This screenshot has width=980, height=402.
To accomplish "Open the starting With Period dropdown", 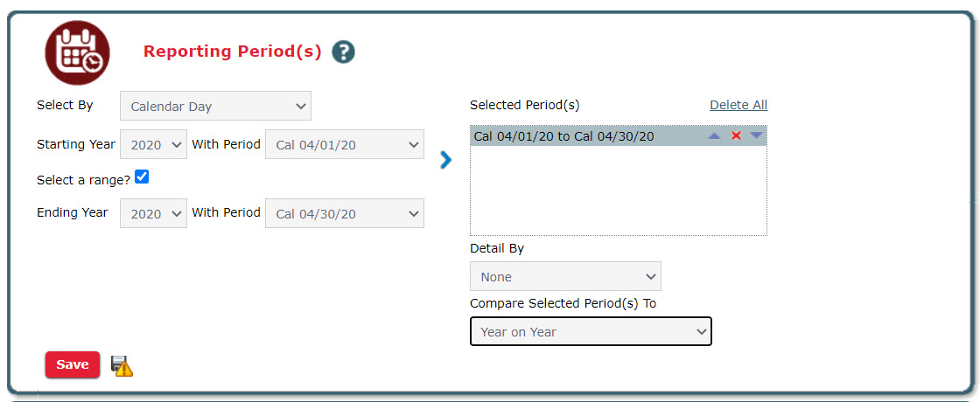I will (x=345, y=144).
